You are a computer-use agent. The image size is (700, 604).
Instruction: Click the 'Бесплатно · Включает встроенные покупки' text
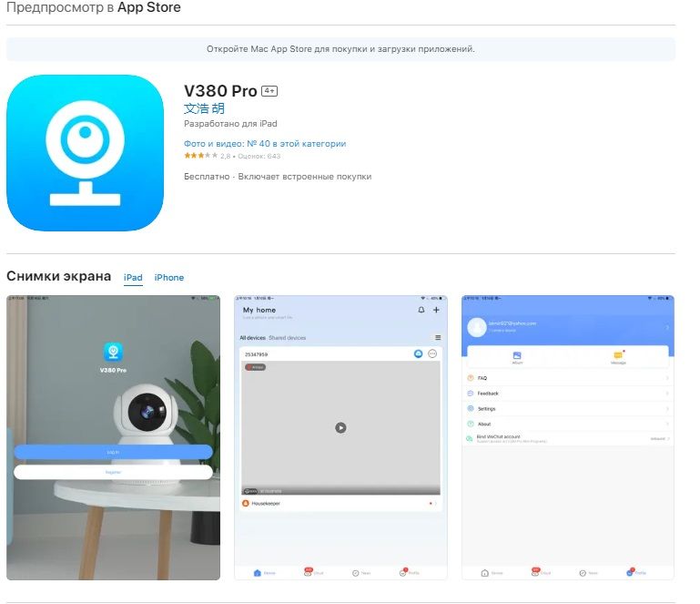[x=278, y=177]
